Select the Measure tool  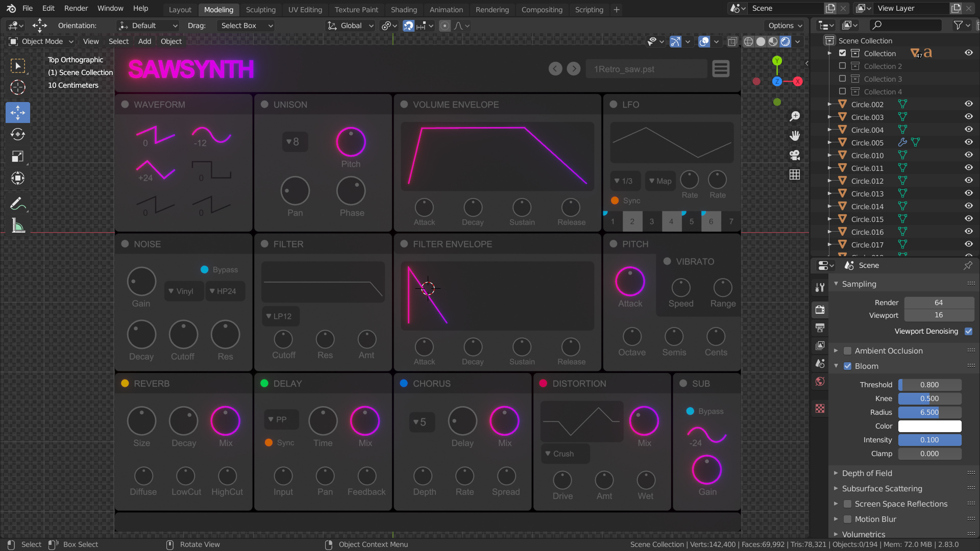point(18,226)
